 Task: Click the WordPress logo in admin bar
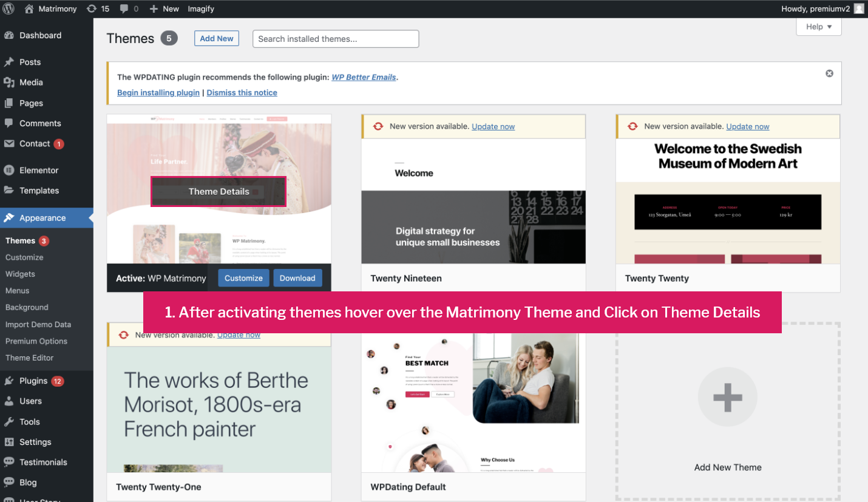point(8,8)
